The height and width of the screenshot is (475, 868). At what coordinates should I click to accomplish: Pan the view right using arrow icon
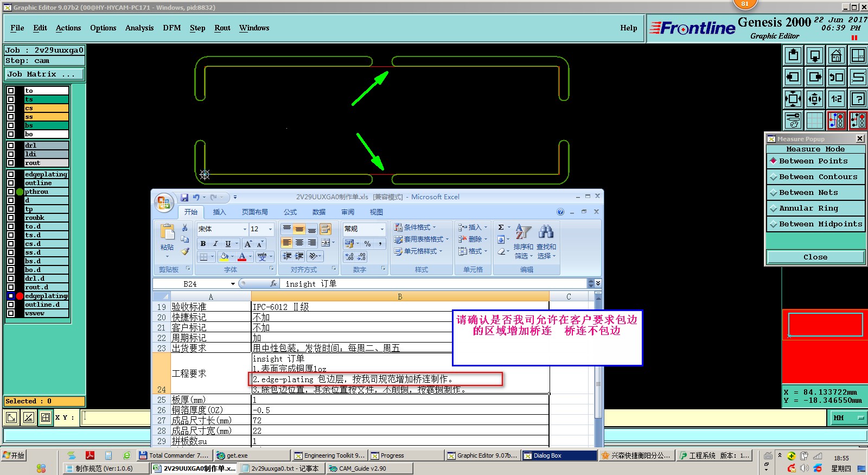tap(814, 77)
